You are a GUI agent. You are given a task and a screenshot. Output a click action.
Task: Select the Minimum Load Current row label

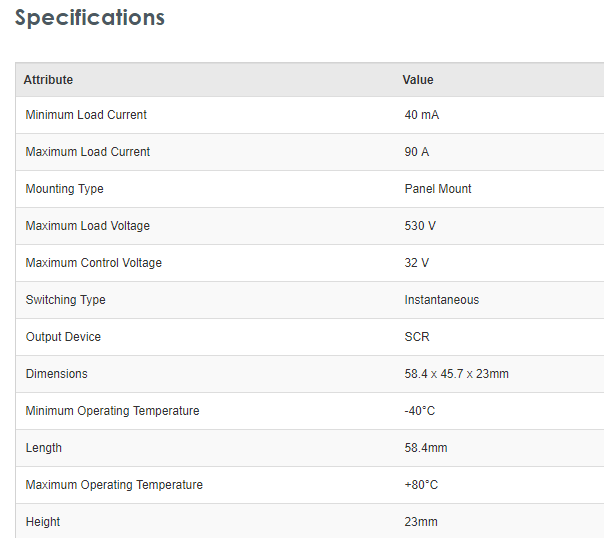(x=86, y=115)
